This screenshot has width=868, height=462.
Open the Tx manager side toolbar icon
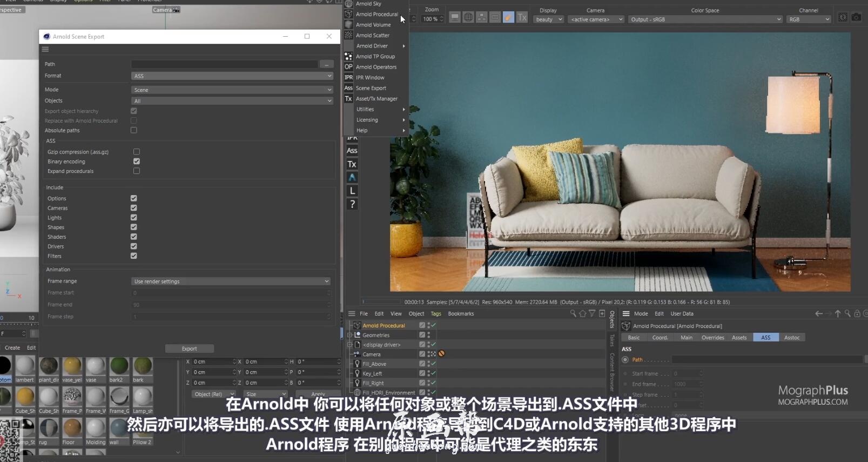(352, 164)
